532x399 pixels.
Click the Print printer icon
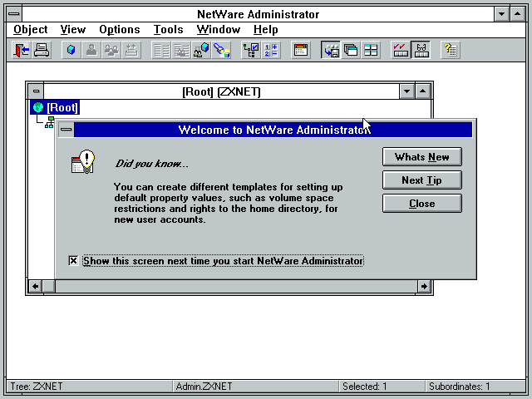[x=42, y=50]
